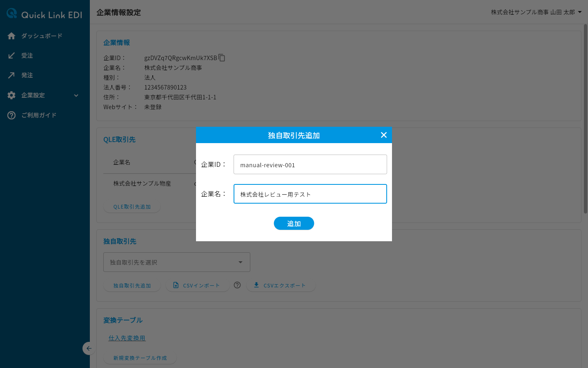Focus the 企業ID input field

click(310, 164)
